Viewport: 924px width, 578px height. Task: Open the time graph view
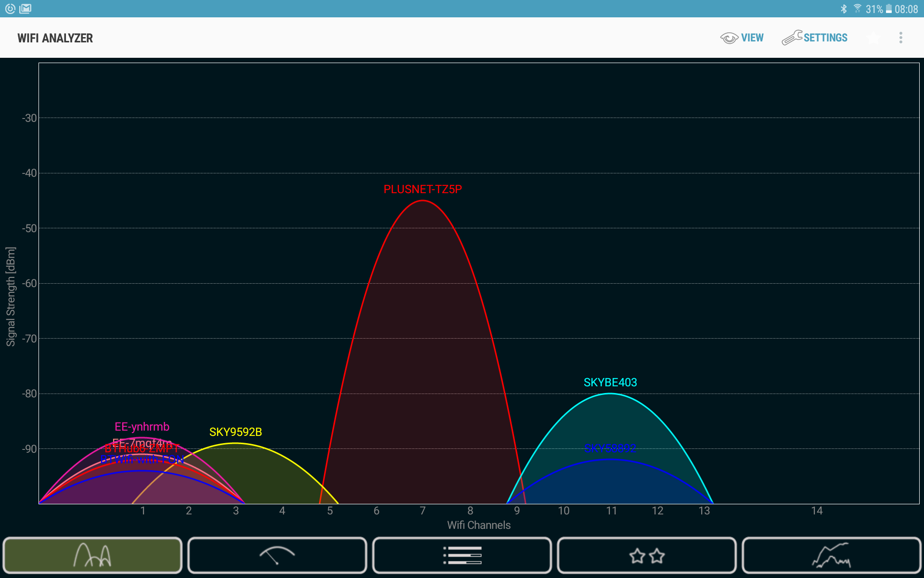click(x=831, y=555)
